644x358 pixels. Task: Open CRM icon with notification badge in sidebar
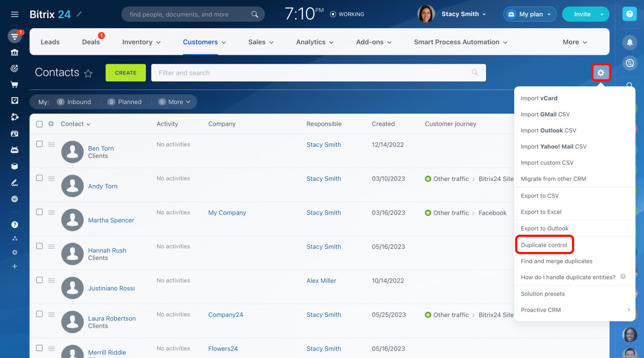pos(15,36)
